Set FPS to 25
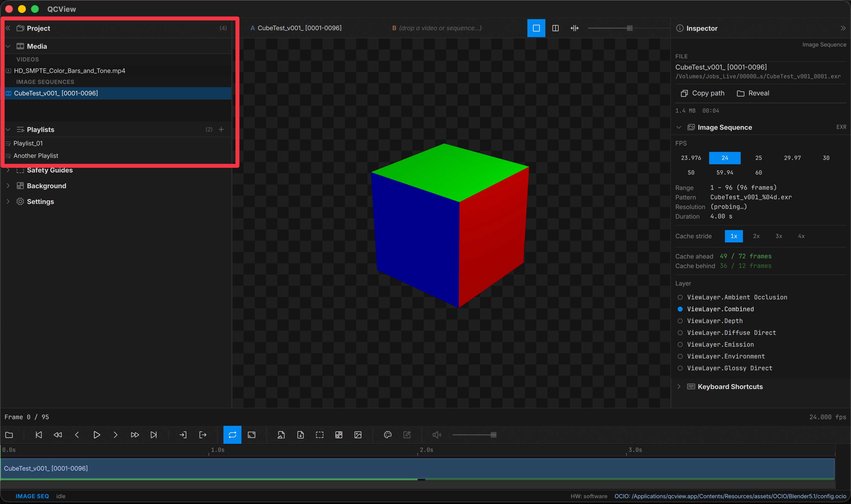 click(759, 158)
